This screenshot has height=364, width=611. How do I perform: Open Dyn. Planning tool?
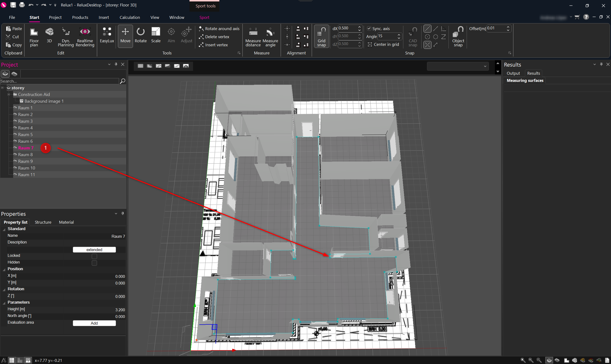(x=65, y=37)
